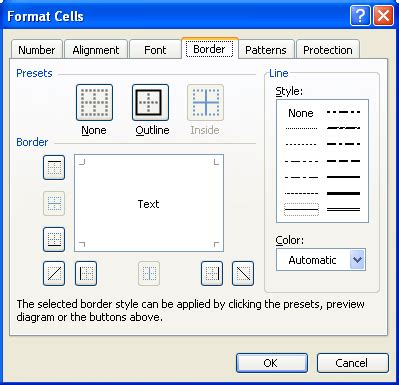Image resolution: width=399 pixels, height=385 pixels.
Task: Open the Color dropdown arrow
Action: click(x=357, y=260)
